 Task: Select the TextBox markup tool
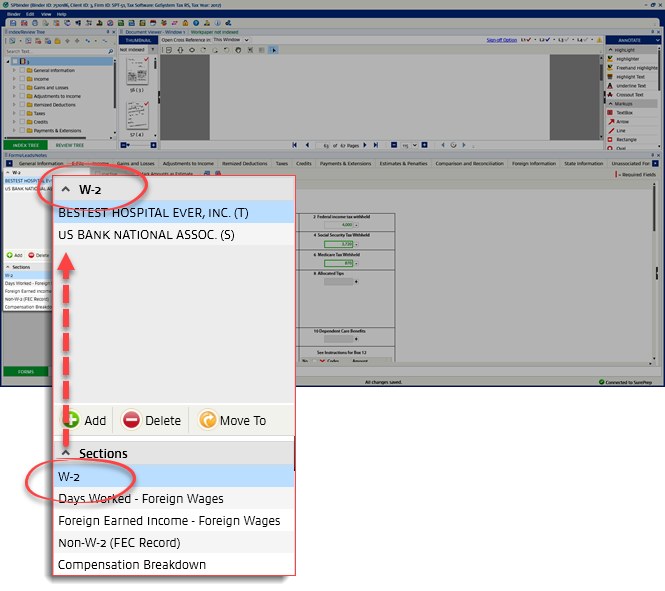point(626,112)
